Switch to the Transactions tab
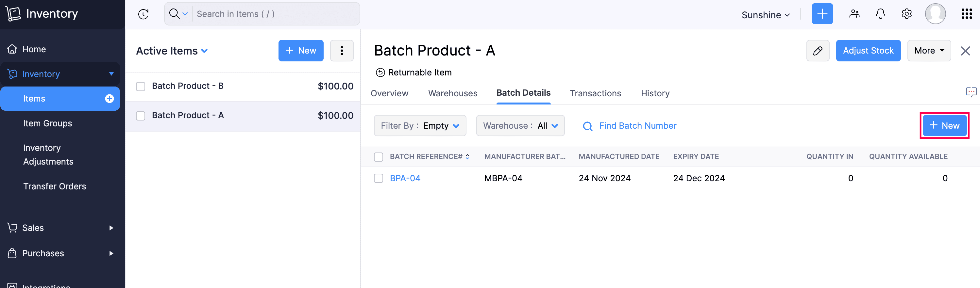 pos(595,93)
